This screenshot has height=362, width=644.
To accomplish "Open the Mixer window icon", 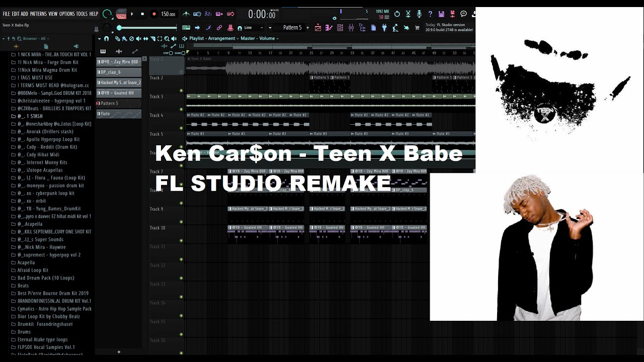I will 351,28.
